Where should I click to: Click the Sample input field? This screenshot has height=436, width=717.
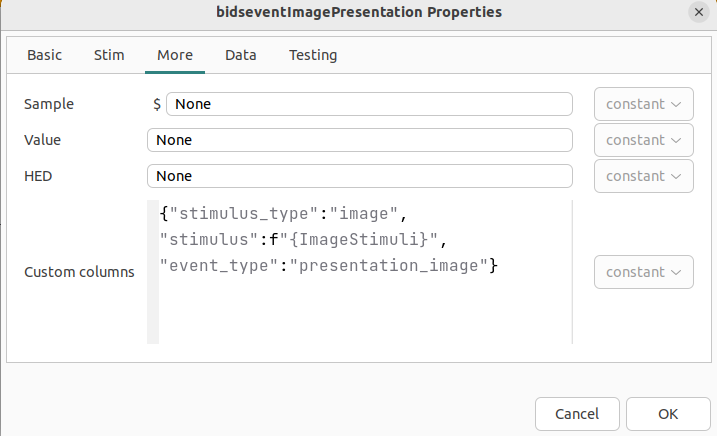(x=369, y=104)
